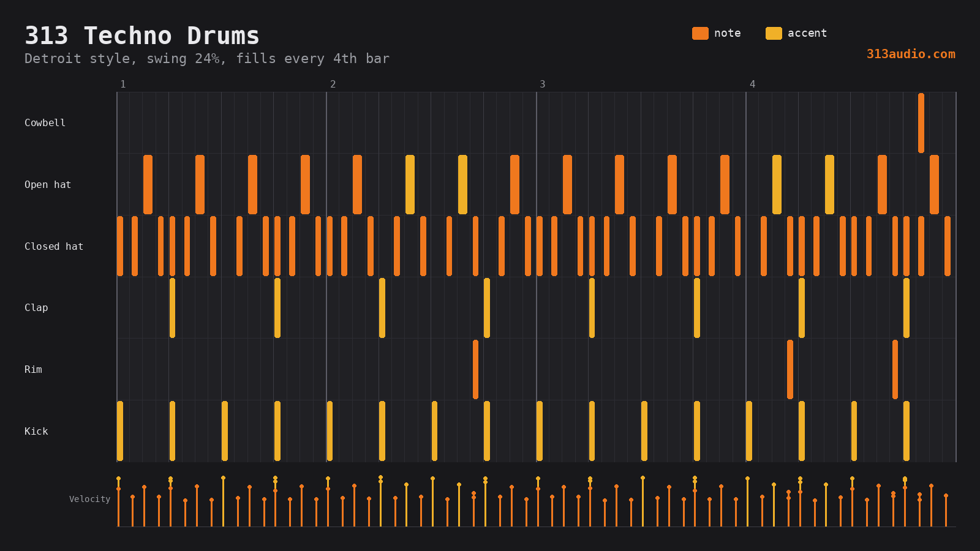Select the first Closed hat note in bar 1

point(120,246)
